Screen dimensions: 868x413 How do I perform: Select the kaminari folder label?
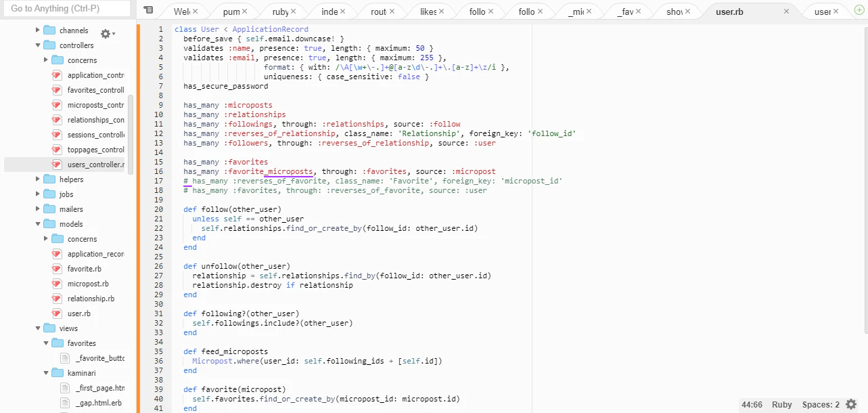(x=82, y=373)
